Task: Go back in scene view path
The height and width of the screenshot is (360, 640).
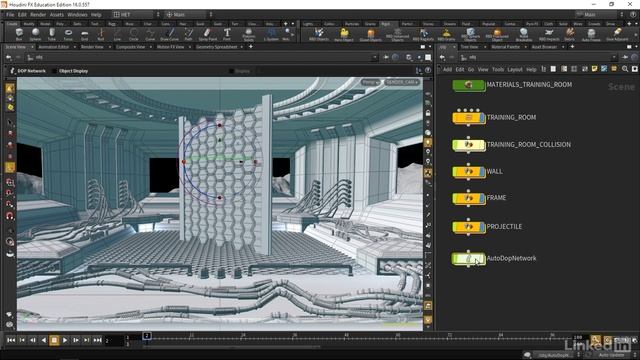Action: 9,58
